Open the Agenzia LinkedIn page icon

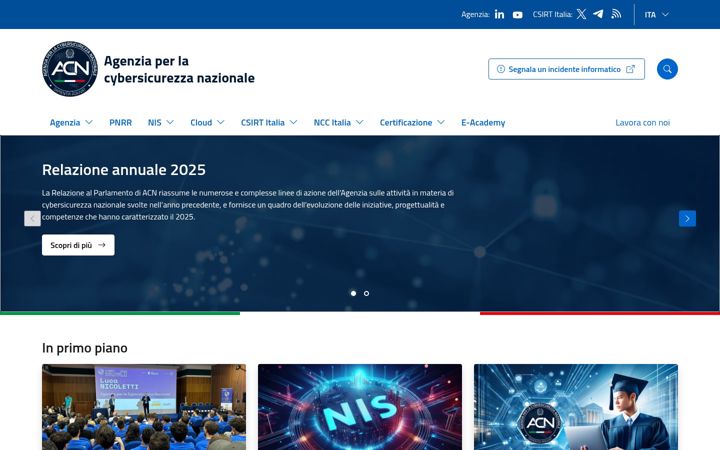point(499,15)
